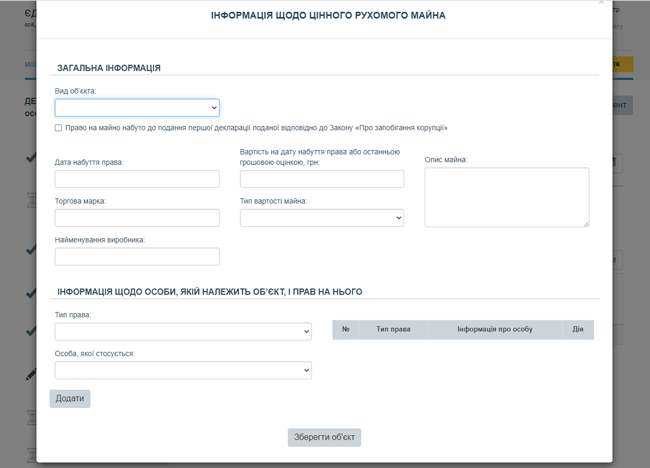Viewport: 650px width, 468px height.
Task: Select the Найменування виробника input
Action: coord(137,256)
